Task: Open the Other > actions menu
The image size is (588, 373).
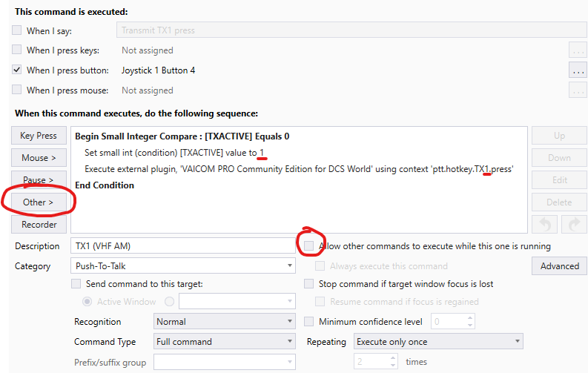Action: point(39,202)
